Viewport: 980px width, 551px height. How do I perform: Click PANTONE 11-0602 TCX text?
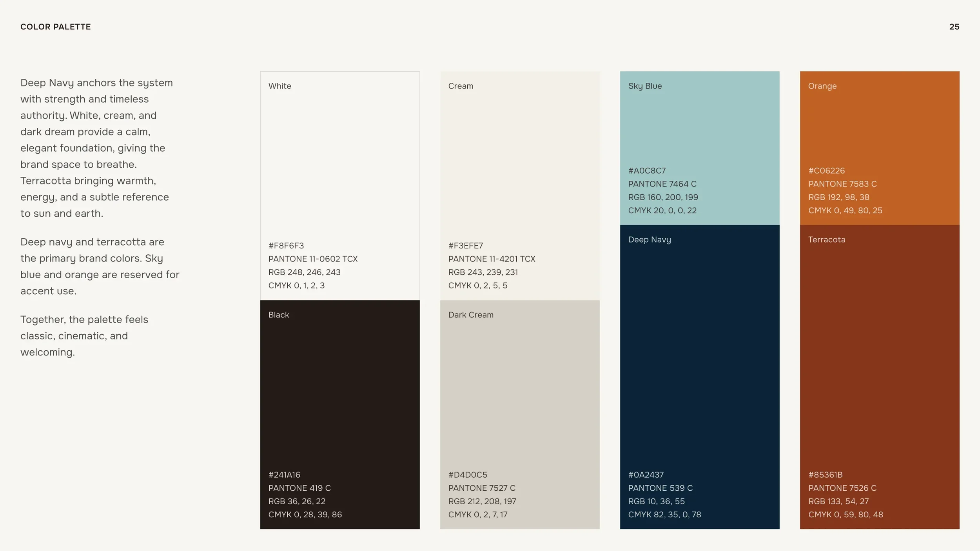(x=313, y=259)
